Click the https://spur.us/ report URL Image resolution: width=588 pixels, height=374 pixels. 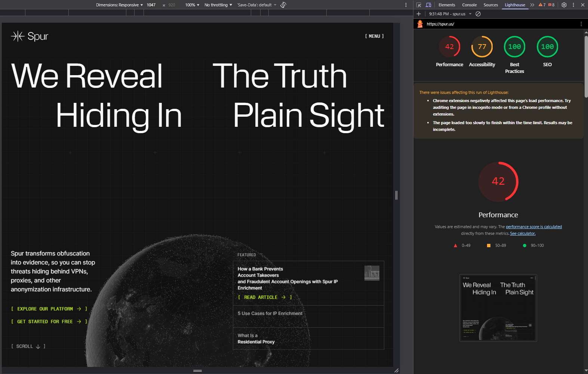[x=440, y=24]
